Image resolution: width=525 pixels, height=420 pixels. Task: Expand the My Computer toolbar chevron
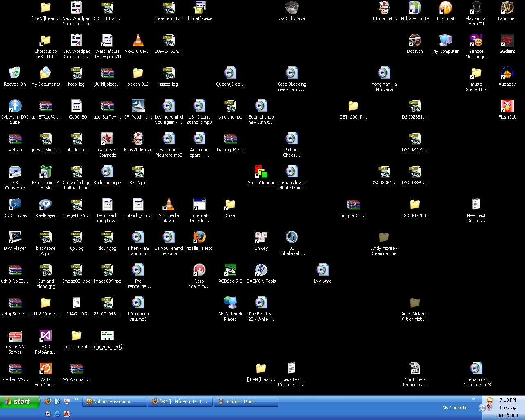(x=474, y=399)
